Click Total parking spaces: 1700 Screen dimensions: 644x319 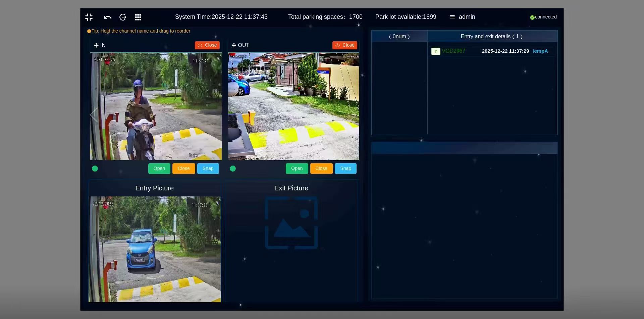point(325,17)
